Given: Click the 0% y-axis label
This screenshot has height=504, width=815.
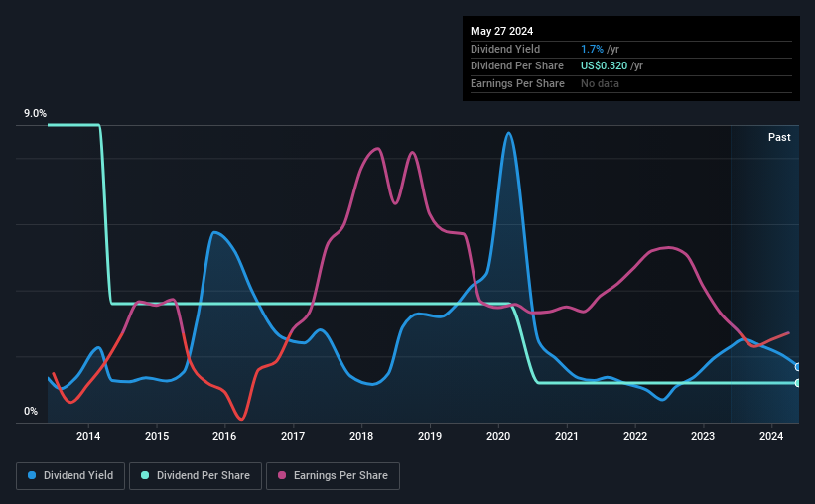Looking at the screenshot, I should pyautogui.click(x=31, y=411).
